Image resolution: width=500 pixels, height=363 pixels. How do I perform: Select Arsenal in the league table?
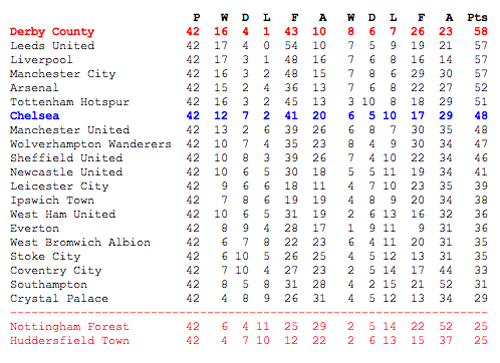pos(34,88)
